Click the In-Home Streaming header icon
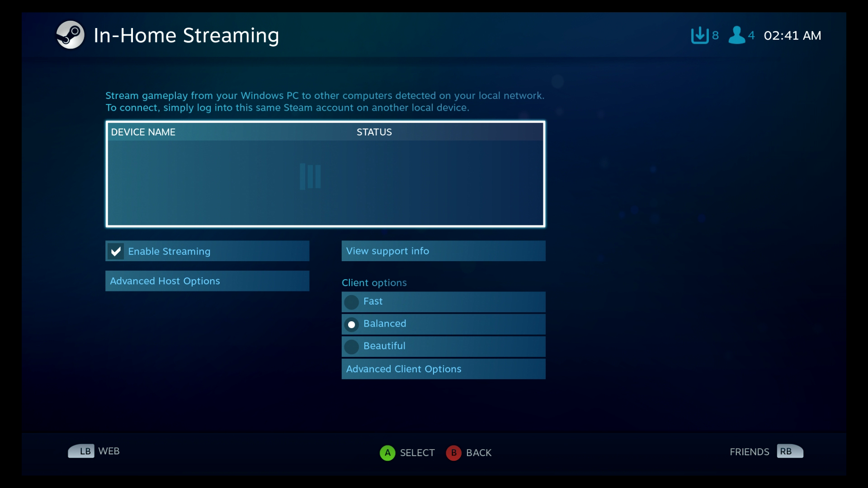This screenshot has height=488, width=868. tap(71, 34)
